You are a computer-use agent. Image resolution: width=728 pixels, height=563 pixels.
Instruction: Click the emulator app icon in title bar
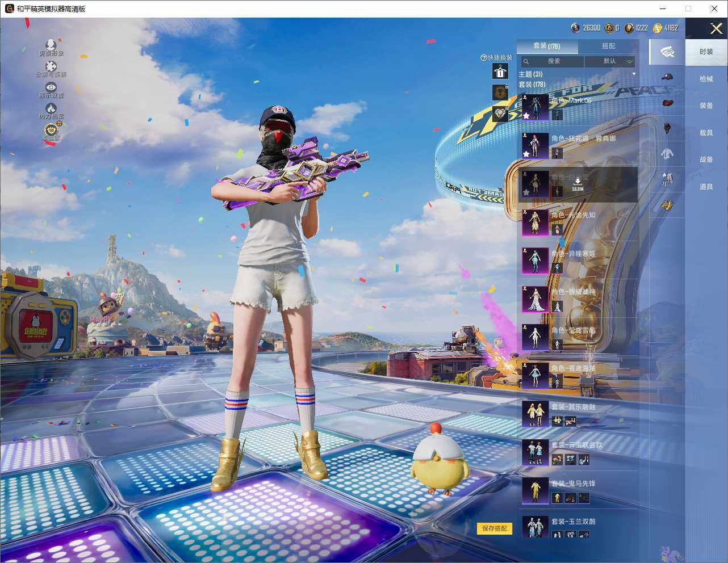click(x=9, y=9)
